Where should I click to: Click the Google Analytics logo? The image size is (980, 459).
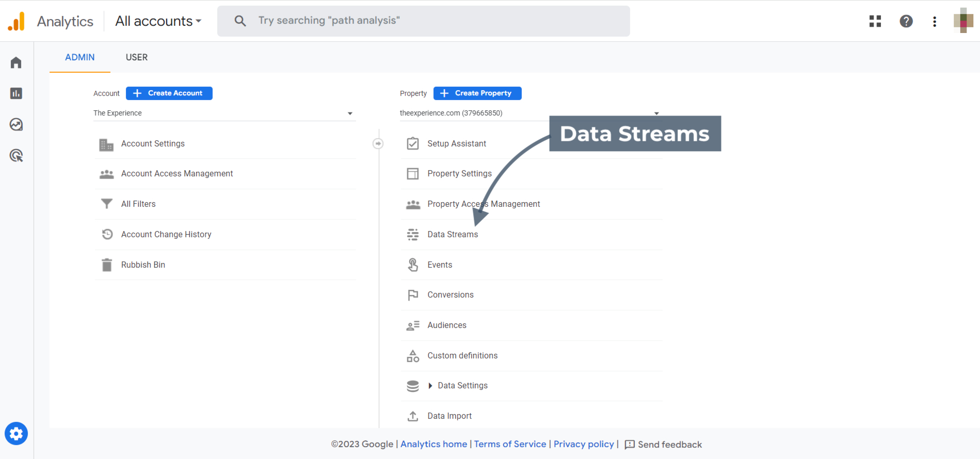point(16,21)
